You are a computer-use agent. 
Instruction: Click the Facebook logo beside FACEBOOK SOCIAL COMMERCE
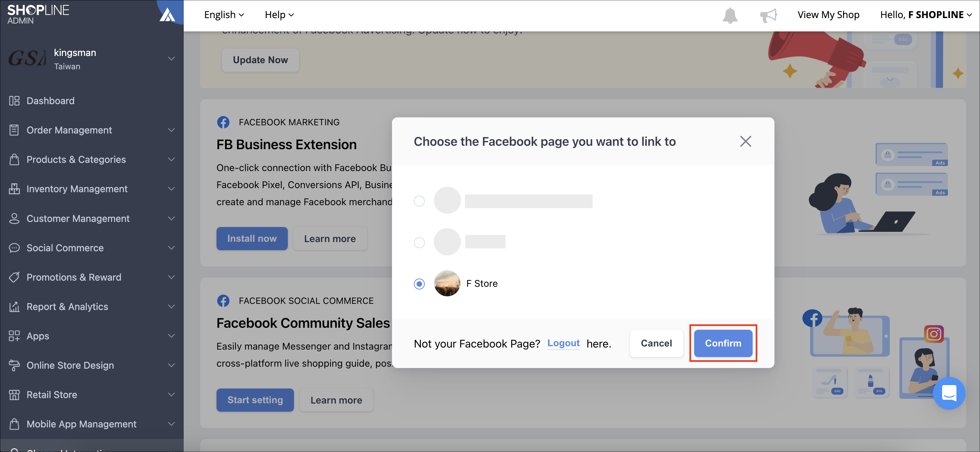(223, 300)
